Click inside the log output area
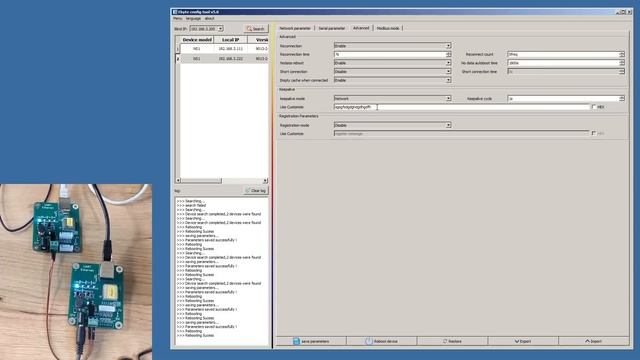Image resolution: width=640 pixels, height=360 pixels. tap(222, 271)
